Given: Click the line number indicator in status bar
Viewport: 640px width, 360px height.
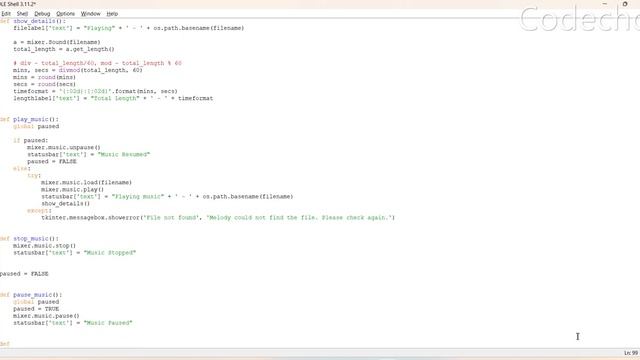Looking at the screenshot, I should click(x=631, y=353).
